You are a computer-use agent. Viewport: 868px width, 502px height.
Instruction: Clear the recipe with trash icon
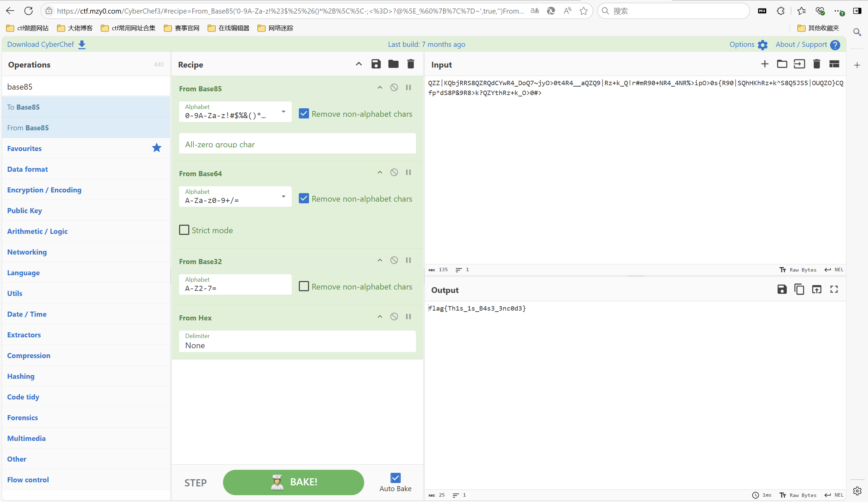pos(410,64)
